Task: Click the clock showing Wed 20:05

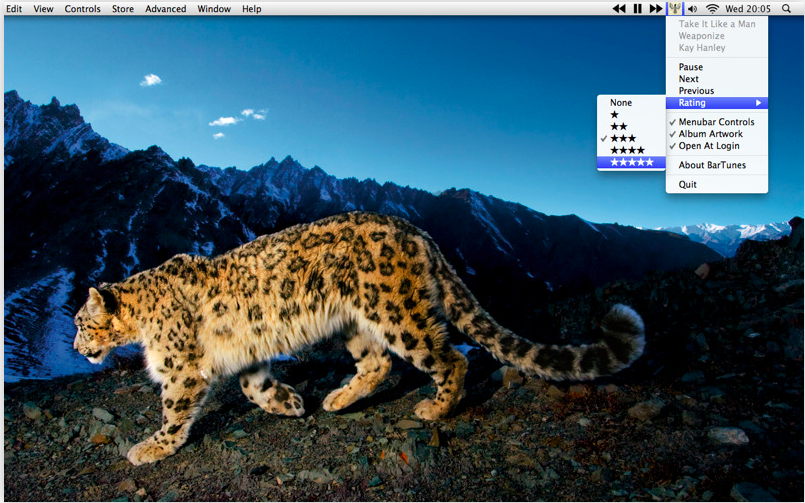Action: pos(748,9)
